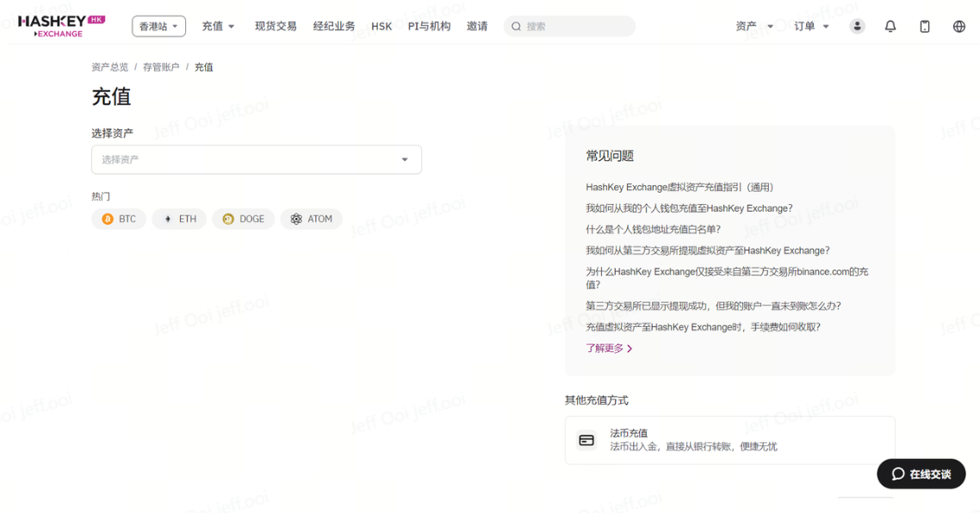Open the 选择资产 combo box

click(x=257, y=159)
